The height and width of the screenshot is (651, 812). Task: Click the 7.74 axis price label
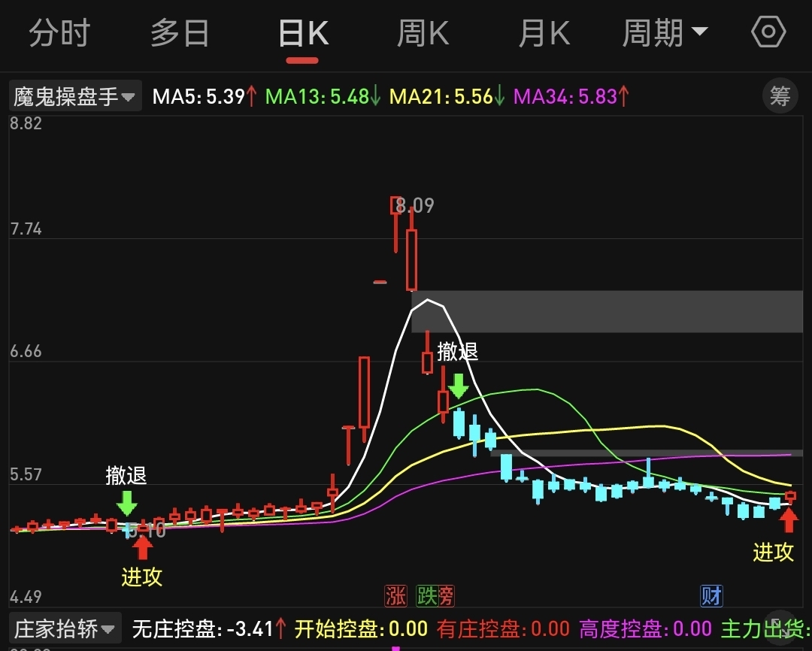click(26, 229)
